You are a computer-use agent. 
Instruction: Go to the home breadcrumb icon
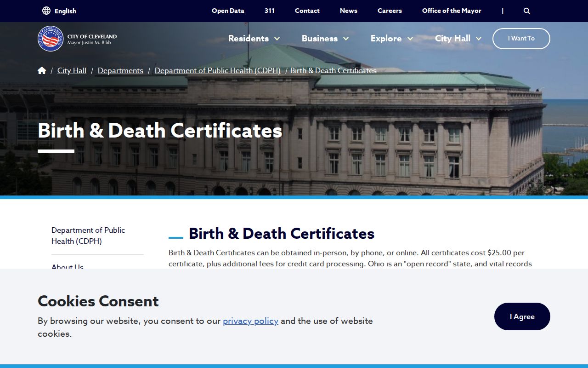pyautogui.click(x=42, y=70)
